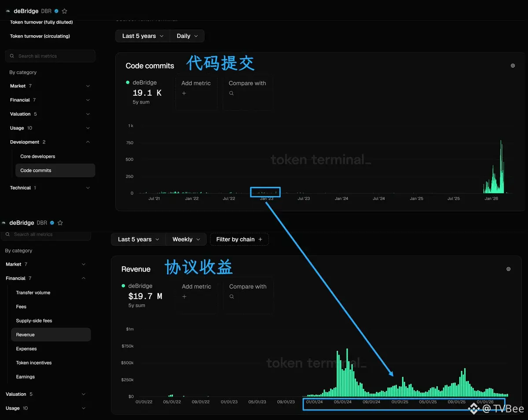The width and height of the screenshot is (528, 420).
Task: Expand Usage category in upper sidebar
Action: (50, 128)
